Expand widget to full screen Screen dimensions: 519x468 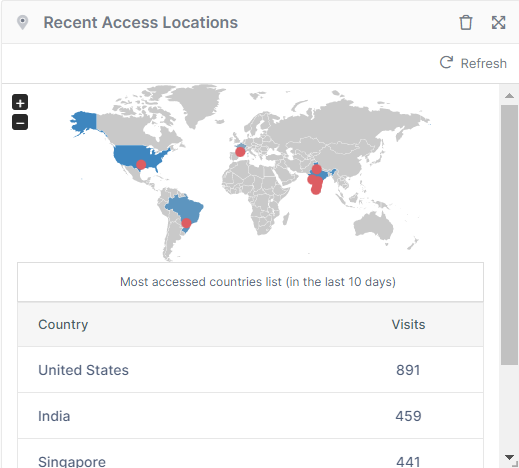click(x=498, y=23)
